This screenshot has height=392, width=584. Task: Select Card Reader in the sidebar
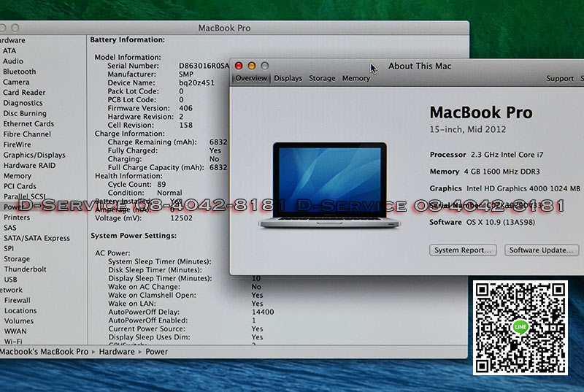coord(24,92)
